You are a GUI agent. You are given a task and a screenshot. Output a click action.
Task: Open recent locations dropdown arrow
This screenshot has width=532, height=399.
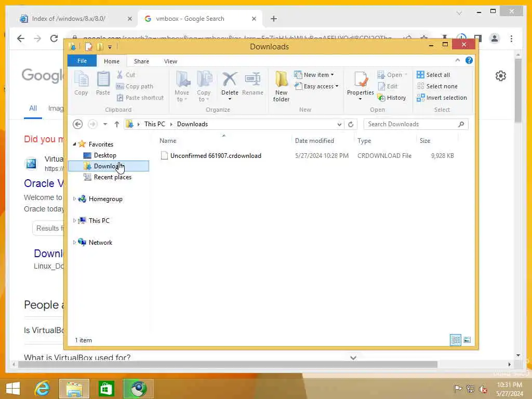105,124
